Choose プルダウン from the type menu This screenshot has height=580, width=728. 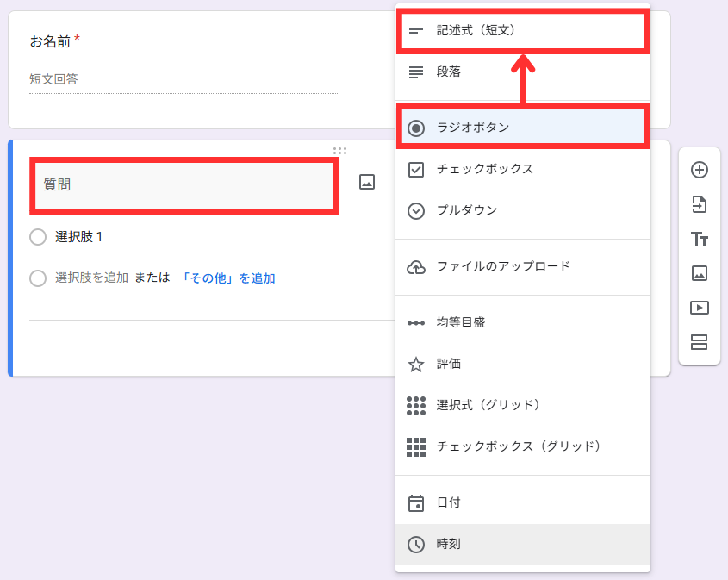(523, 210)
